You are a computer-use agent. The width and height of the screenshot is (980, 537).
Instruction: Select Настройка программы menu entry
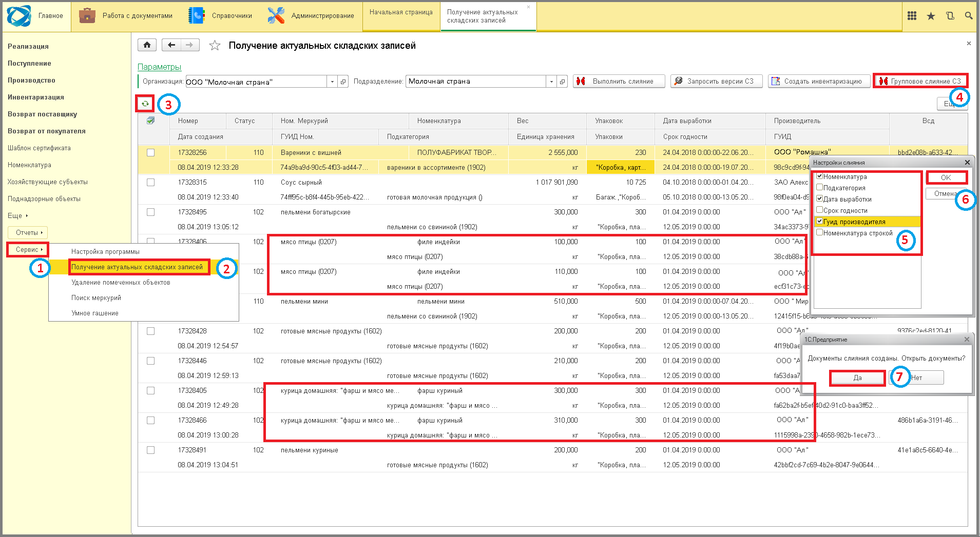coord(105,252)
